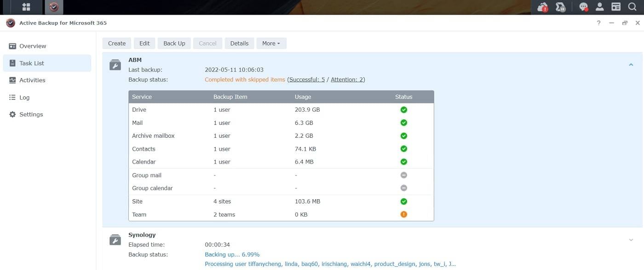Select the Team service row label
Viewport: 644px width, 270px height.
pos(139,214)
